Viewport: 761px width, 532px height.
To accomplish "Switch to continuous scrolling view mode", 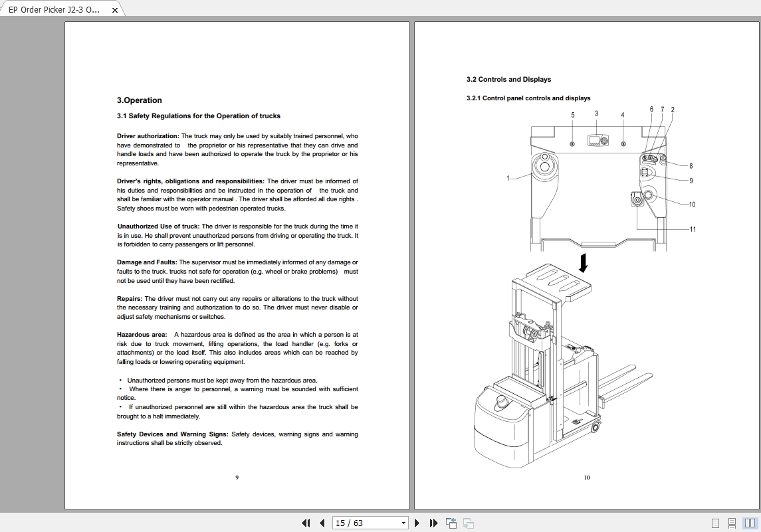I will [x=733, y=523].
